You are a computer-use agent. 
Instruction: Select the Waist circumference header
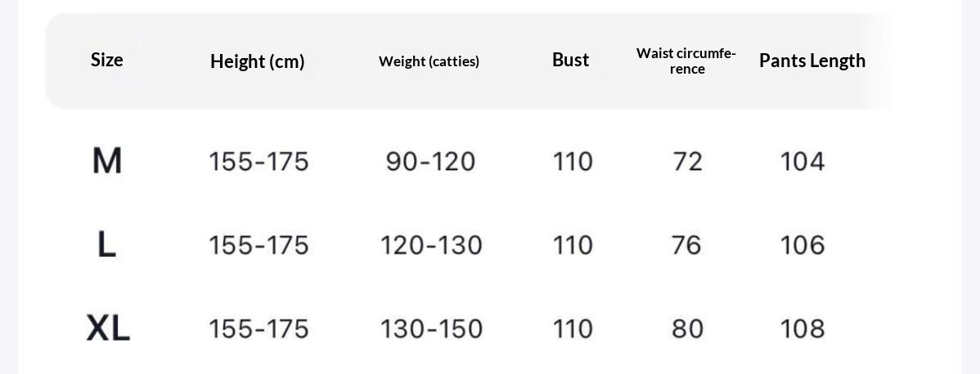click(x=686, y=61)
